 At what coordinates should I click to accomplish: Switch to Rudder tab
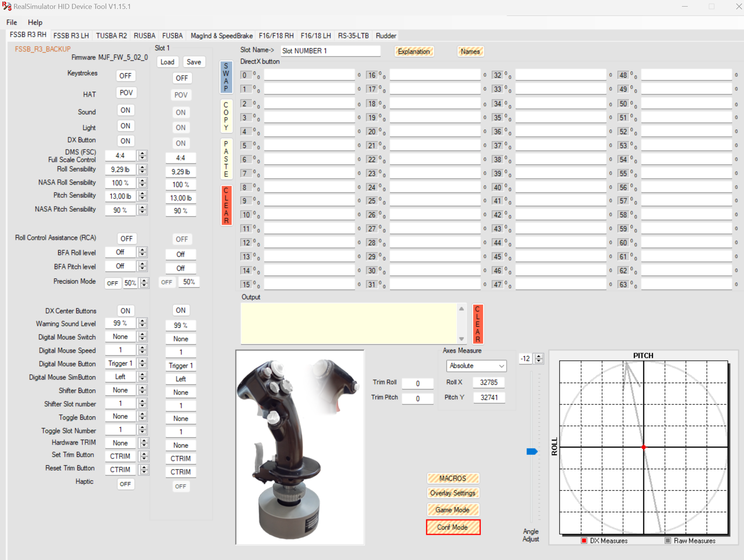click(x=386, y=36)
